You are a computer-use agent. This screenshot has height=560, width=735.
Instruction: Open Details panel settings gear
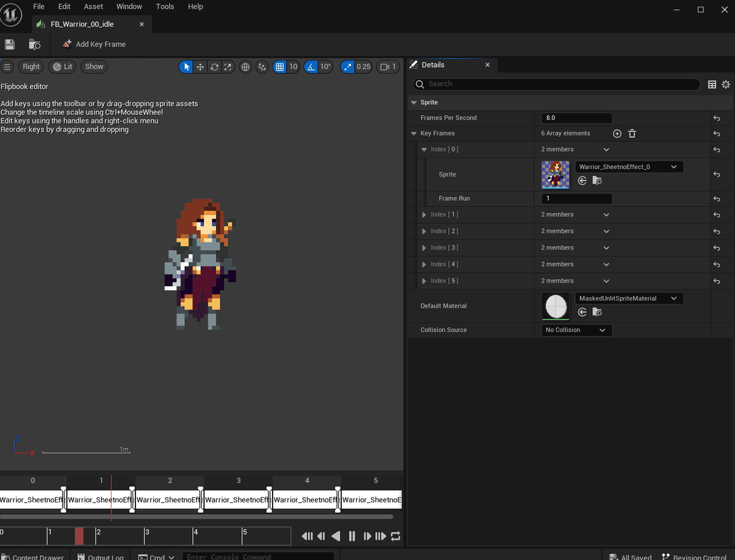726,85
